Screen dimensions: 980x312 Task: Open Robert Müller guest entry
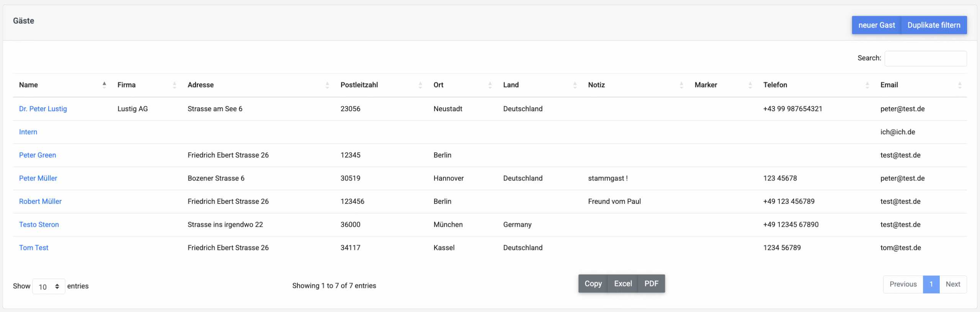tap(40, 201)
